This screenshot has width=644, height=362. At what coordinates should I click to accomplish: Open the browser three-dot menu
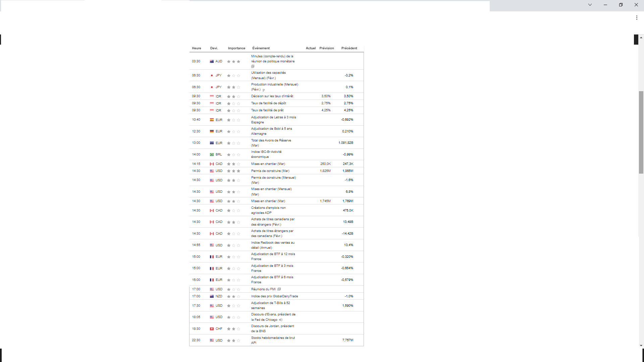tap(636, 18)
